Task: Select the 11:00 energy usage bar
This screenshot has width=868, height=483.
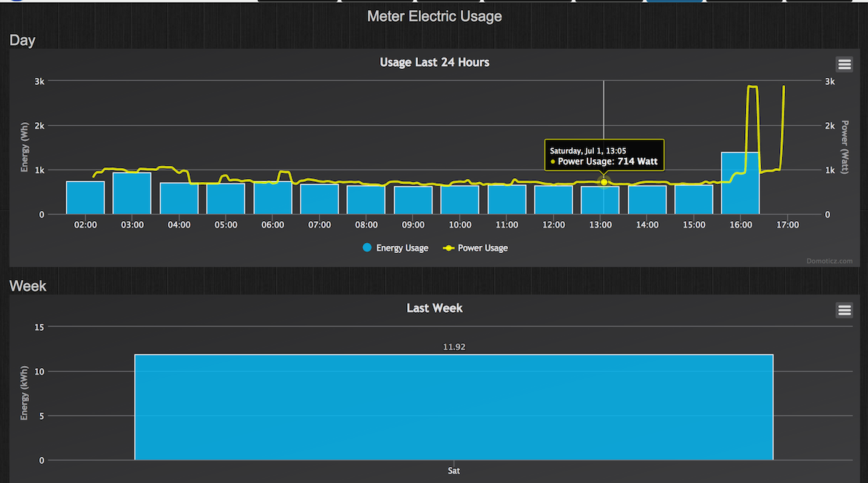Action: (507, 201)
